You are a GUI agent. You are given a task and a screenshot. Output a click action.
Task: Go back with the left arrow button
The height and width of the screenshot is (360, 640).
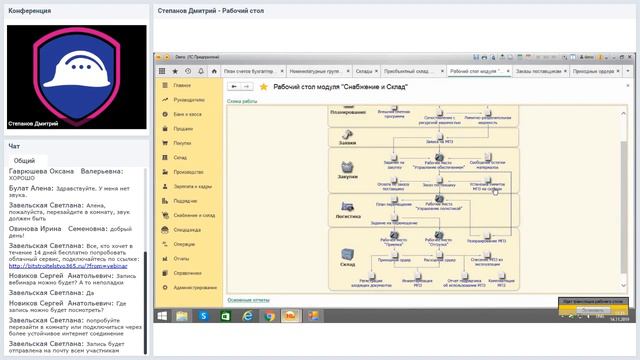[234, 86]
